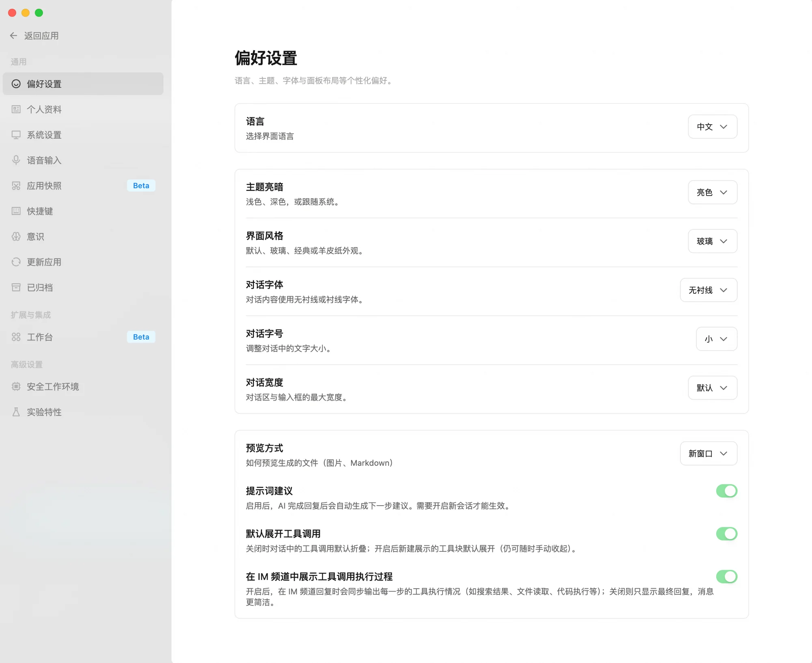The height and width of the screenshot is (663, 812).
Task: Click the back arrow icon beside 返回应用
Action: pos(13,36)
